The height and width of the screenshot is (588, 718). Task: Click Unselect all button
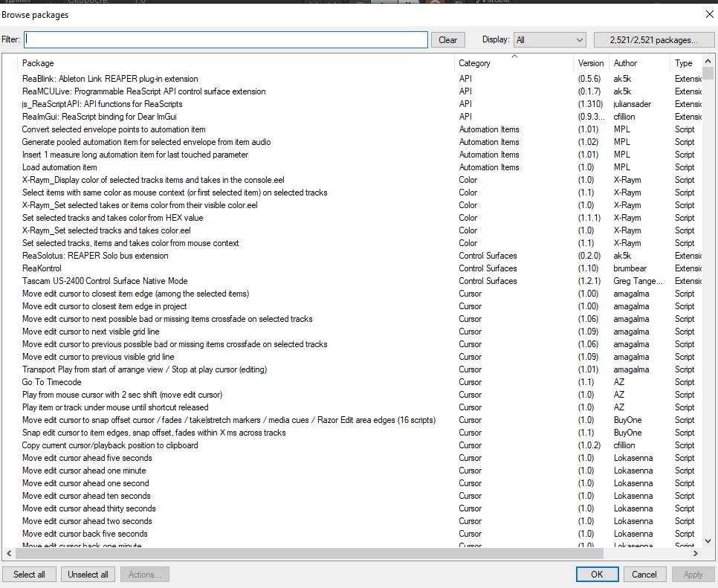click(x=88, y=575)
